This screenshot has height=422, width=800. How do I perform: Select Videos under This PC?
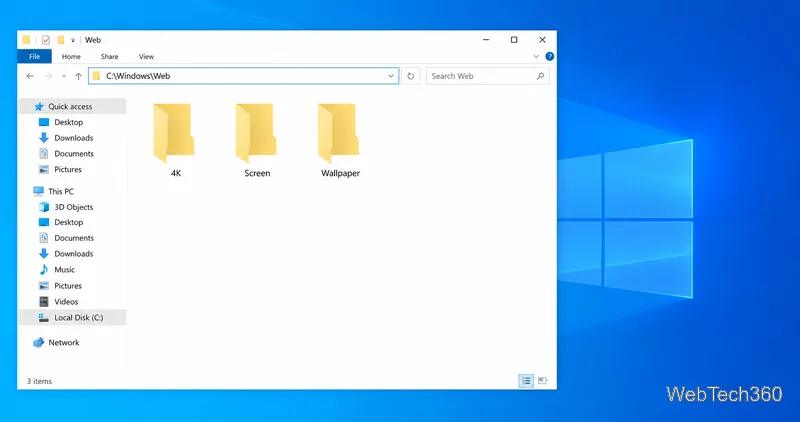[66, 302]
